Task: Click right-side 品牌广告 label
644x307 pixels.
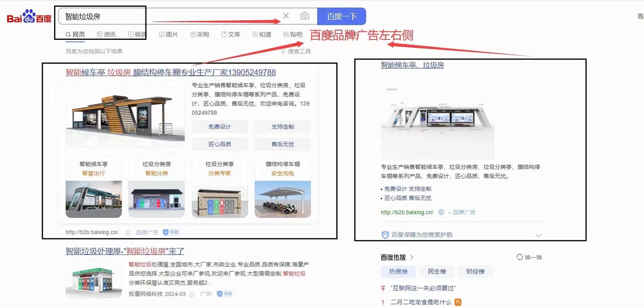Action: tap(464, 212)
